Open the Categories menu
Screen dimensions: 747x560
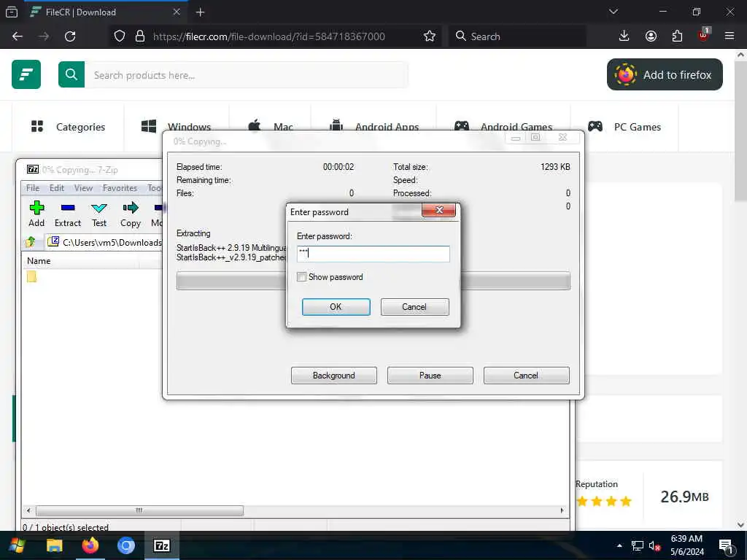68,127
